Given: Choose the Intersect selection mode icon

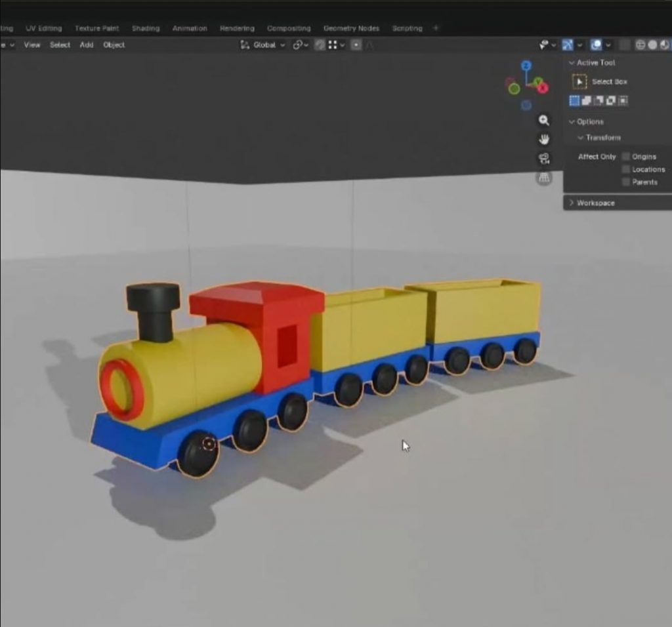Looking at the screenshot, I should click(x=623, y=100).
